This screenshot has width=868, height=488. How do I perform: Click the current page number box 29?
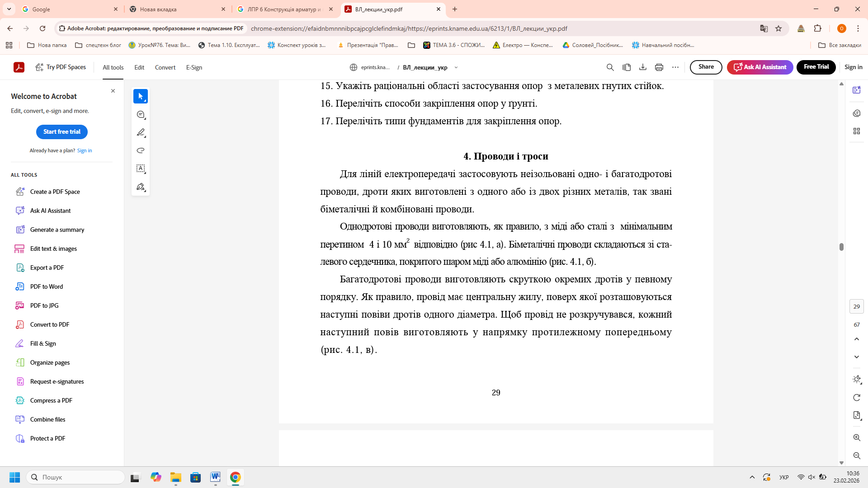coord(856,306)
